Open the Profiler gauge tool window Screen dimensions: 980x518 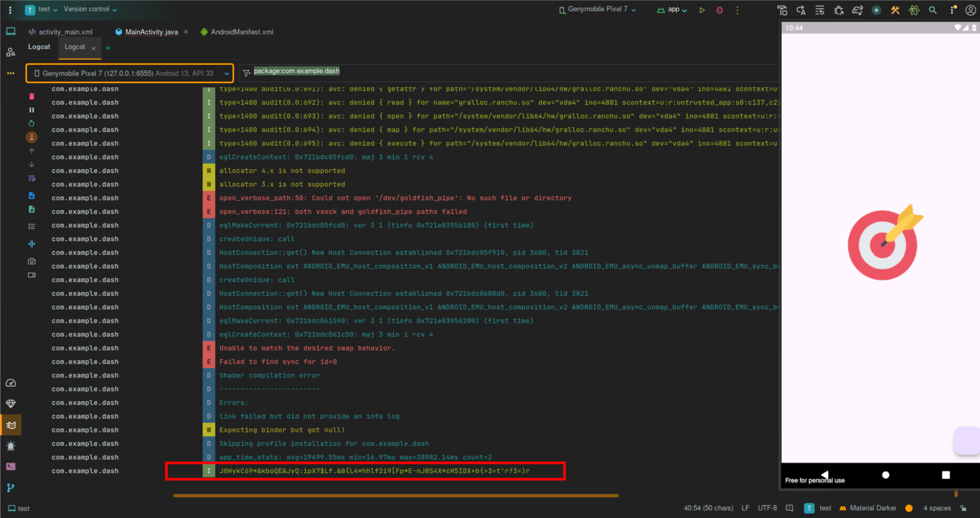click(10, 383)
